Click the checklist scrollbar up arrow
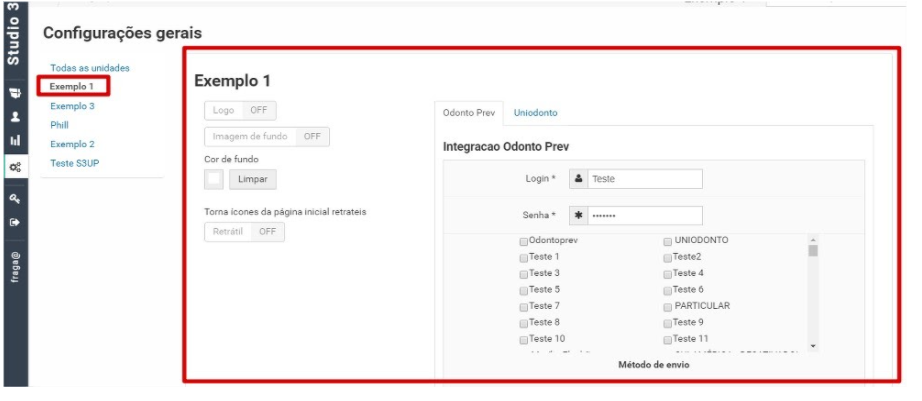This screenshot has width=922, height=401. (813, 240)
